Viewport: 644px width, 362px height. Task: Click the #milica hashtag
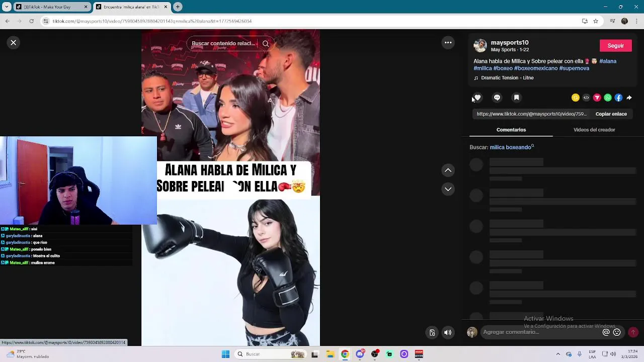pos(482,68)
